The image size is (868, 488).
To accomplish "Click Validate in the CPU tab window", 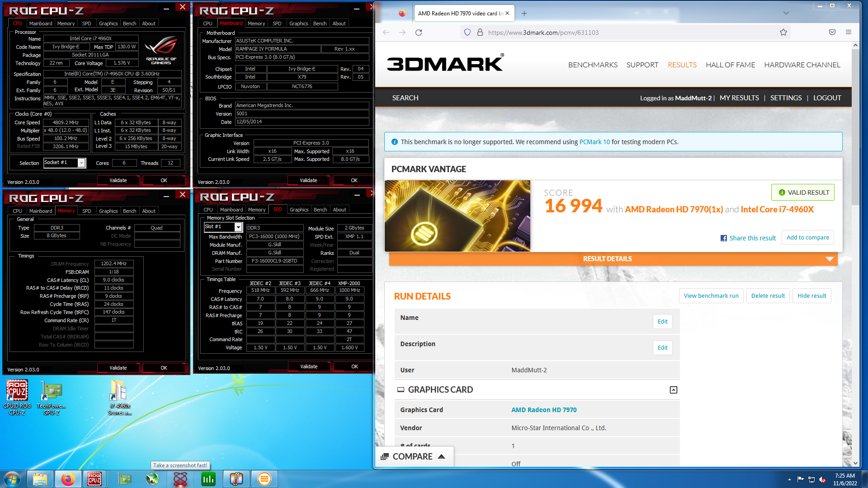I will coord(118,180).
